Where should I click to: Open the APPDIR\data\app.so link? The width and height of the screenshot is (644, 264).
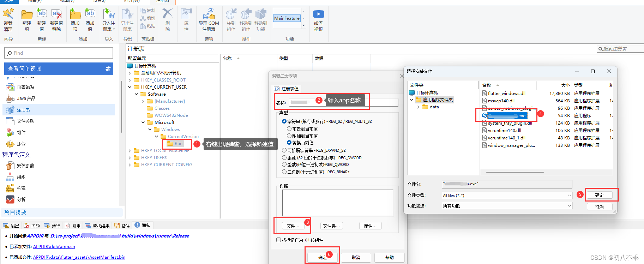coord(54,247)
